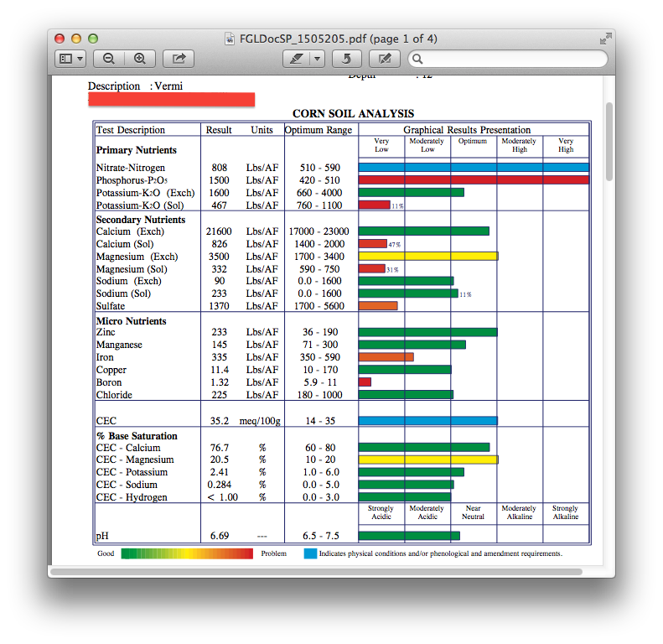Screen dimensions: 663x644
Task: Click the PDF document icon in title
Action: [230, 39]
